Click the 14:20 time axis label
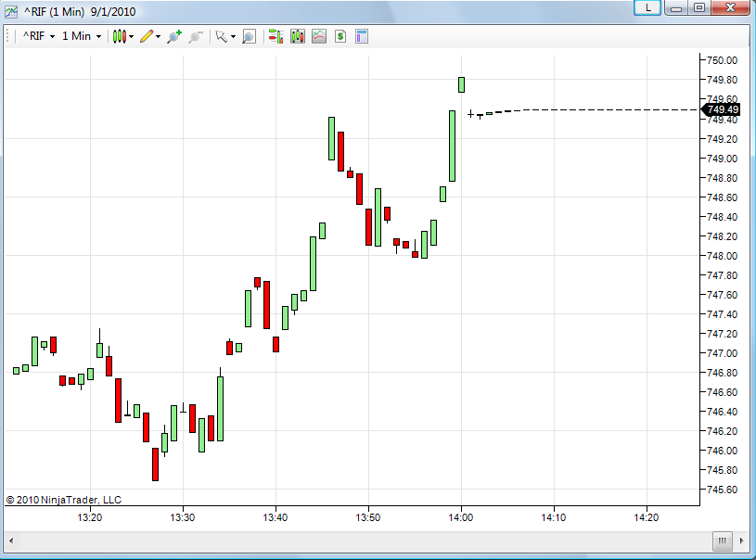The height and width of the screenshot is (560, 756). pyautogui.click(x=646, y=517)
